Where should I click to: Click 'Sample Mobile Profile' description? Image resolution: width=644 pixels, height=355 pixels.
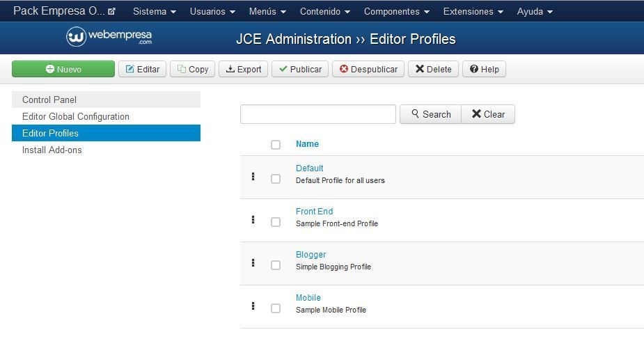(331, 310)
